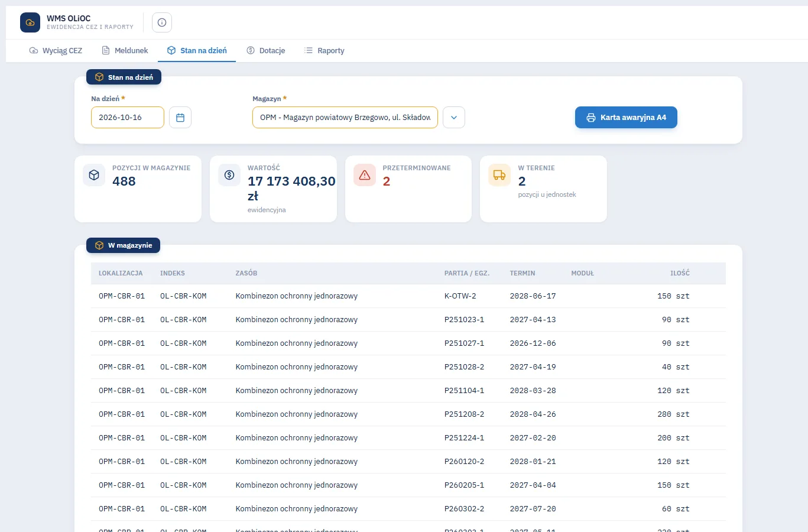The height and width of the screenshot is (532, 808).
Task: Select batch K-OTW-2 cell
Action: click(460, 296)
